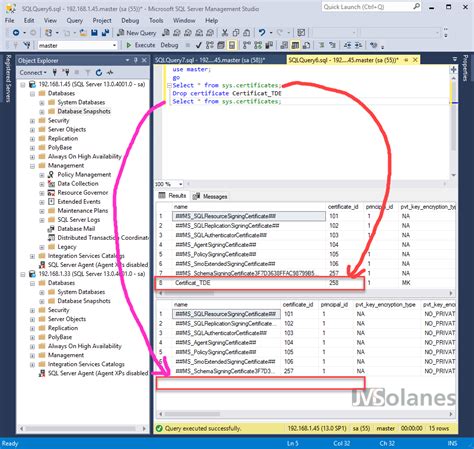Click the Open File toolbar icon
Image resolution: width=474 pixels, height=449 pixels.
[83, 33]
